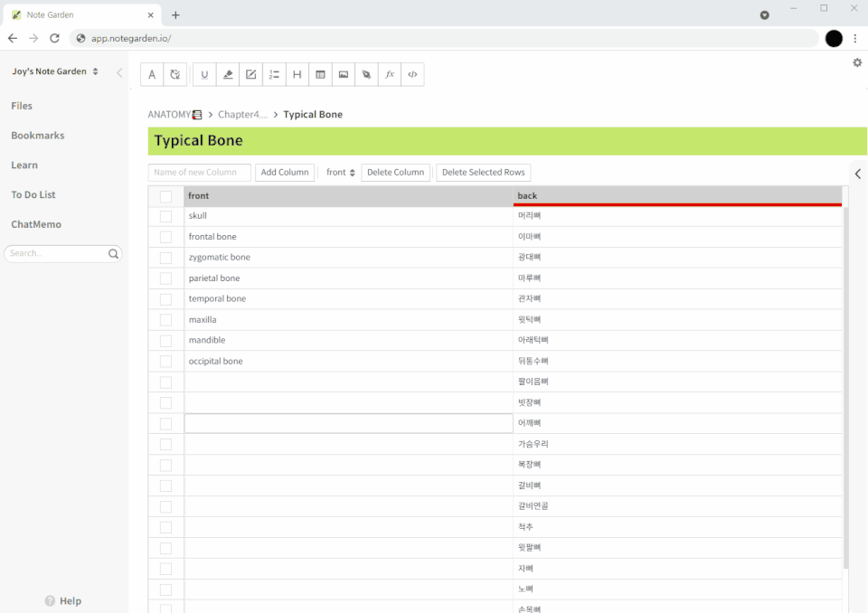Image resolution: width=868 pixels, height=613 pixels.
Task: Open Files in the sidebar
Action: (22, 106)
